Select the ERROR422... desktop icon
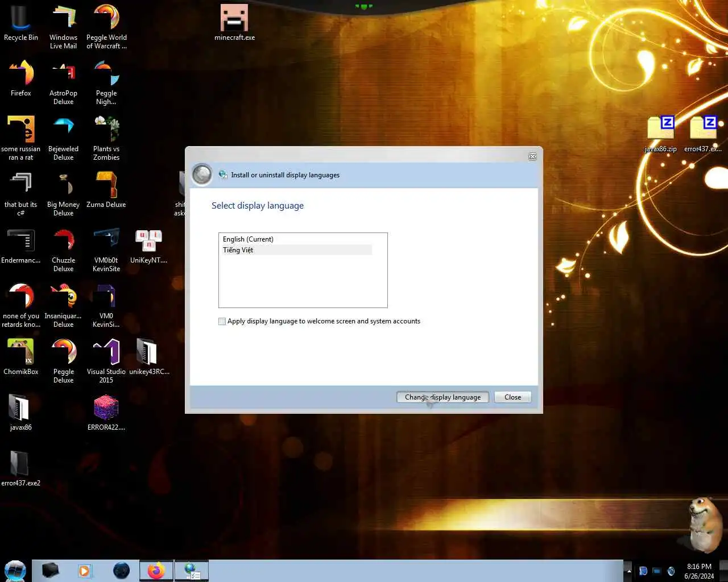This screenshot has width=728, height=582. pos(106,413)
